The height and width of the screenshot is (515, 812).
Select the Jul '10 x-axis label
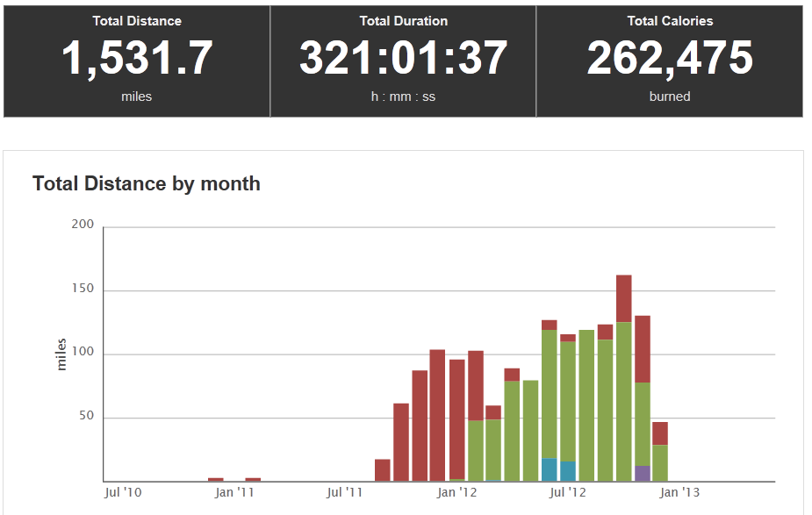(121, 493)
